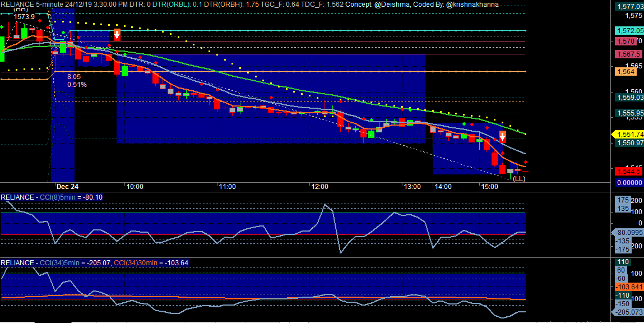
Task: Click the -150 level in CCI(34) pane
Action: point(624,303)
